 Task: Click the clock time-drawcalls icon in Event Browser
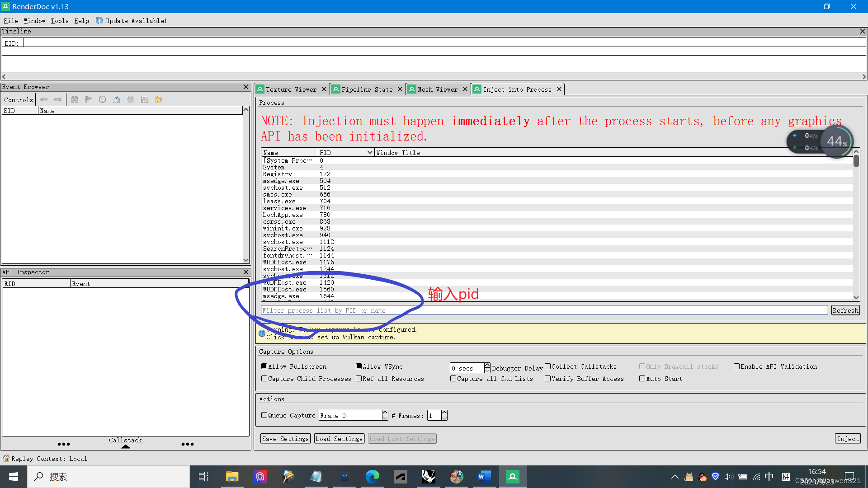click(102, 99)
